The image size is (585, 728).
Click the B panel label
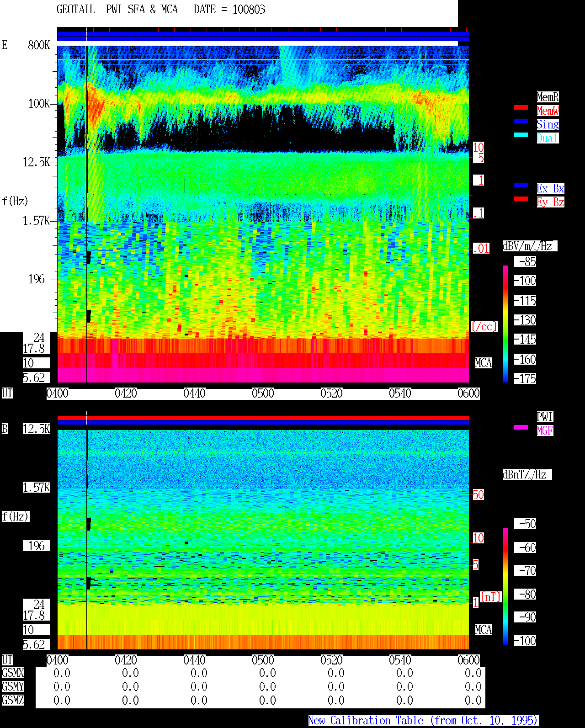click(x=5, y=429)
